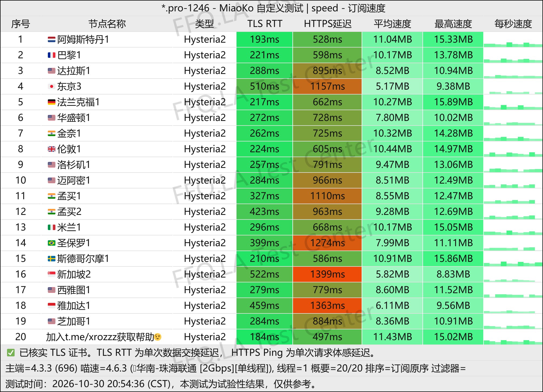Viewport: 543px width, 392px height.
Task: Click the 15.89MB max speed cell
Action: 453,102
